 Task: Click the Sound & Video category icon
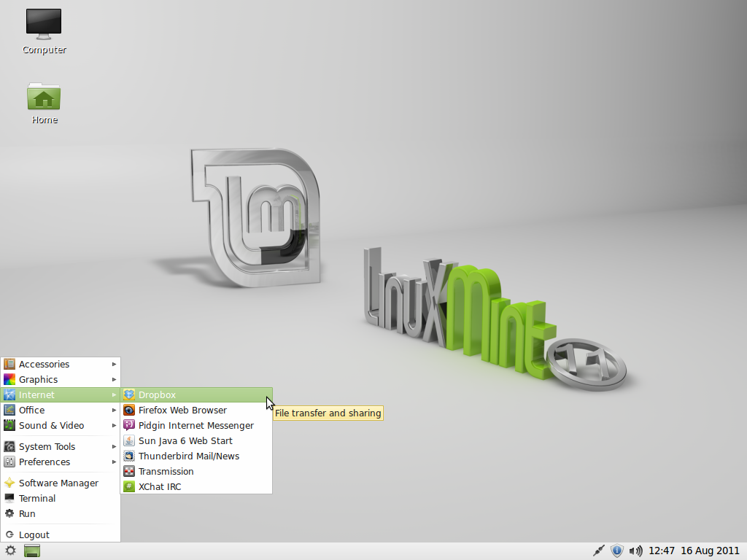(9, 425)
